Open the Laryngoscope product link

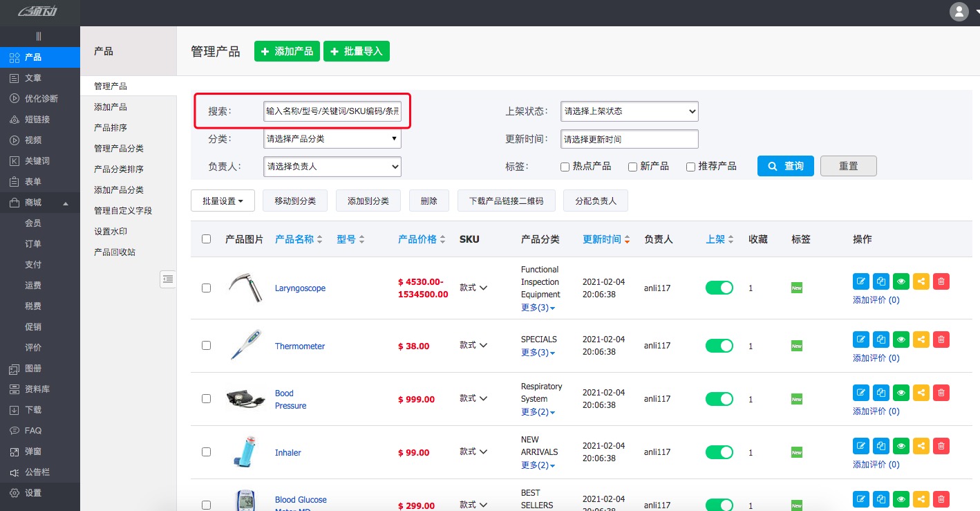point(300,288)
